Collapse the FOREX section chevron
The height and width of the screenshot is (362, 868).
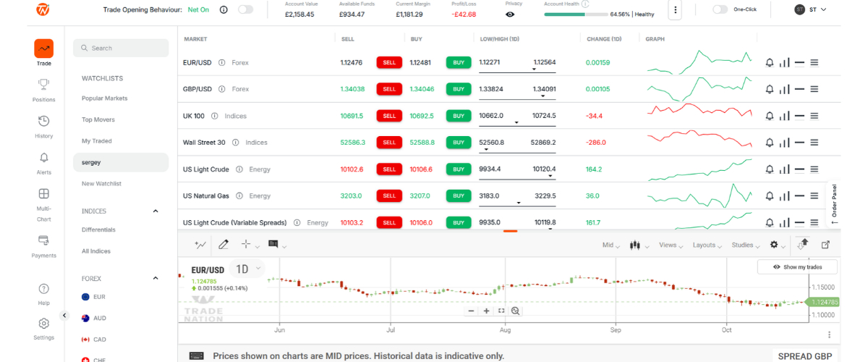click(156, 278)
